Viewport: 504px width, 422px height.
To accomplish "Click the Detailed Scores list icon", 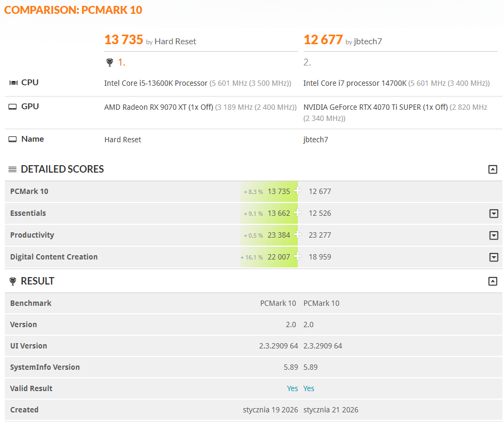I will coord(13,169).
